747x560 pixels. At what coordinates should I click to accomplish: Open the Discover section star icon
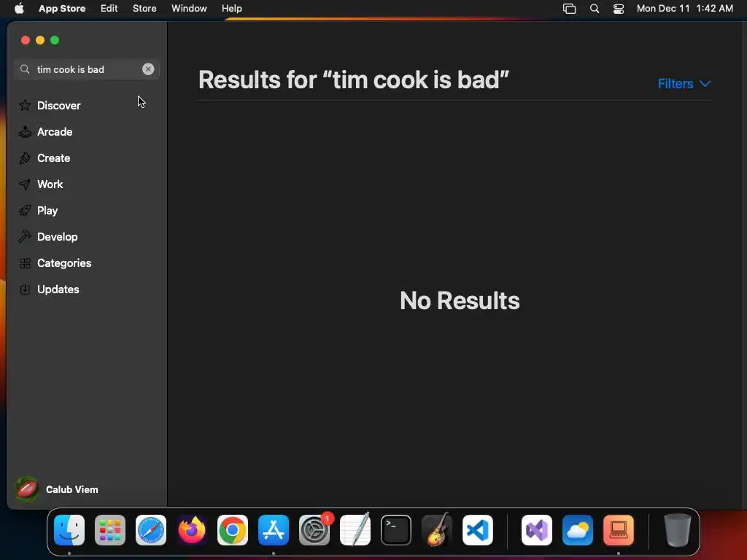tap(25, 105)
